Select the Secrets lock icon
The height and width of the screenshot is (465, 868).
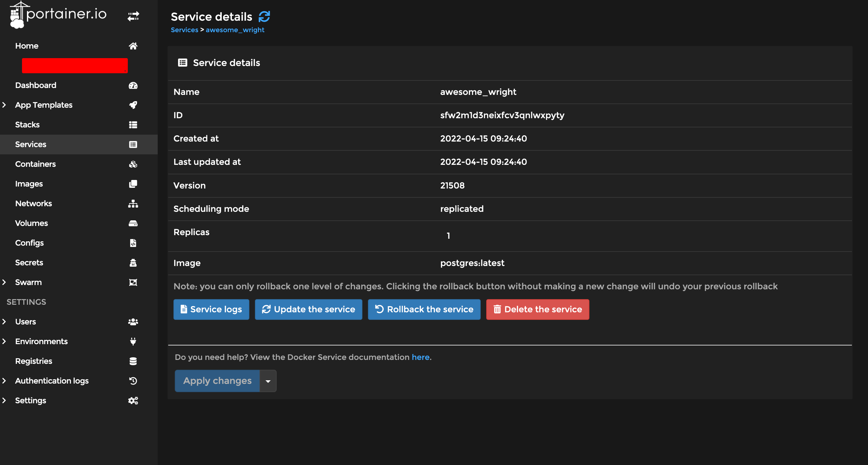point(133,263)
